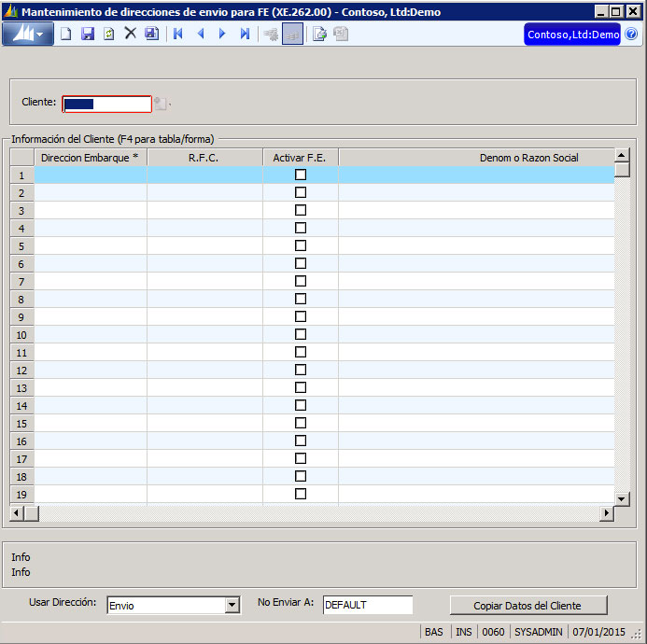Click the No Enviar A text field
The width and height of the screenshot is (647, 644).
367,605
